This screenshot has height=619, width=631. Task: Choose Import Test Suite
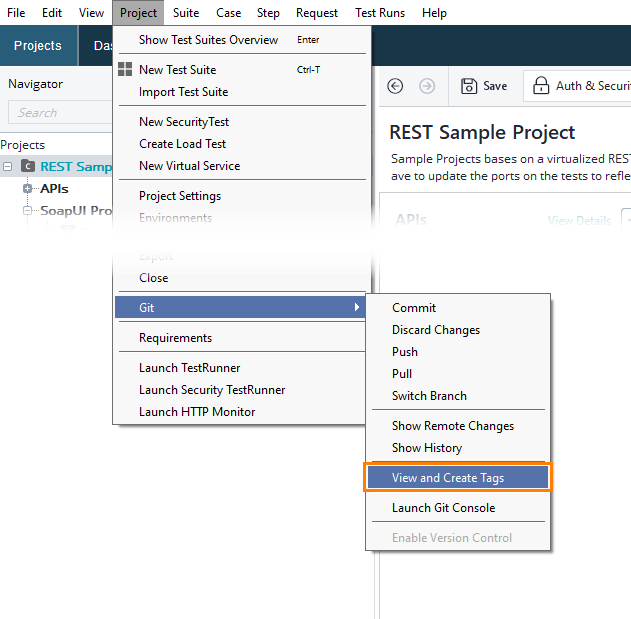tap(242, 92)
